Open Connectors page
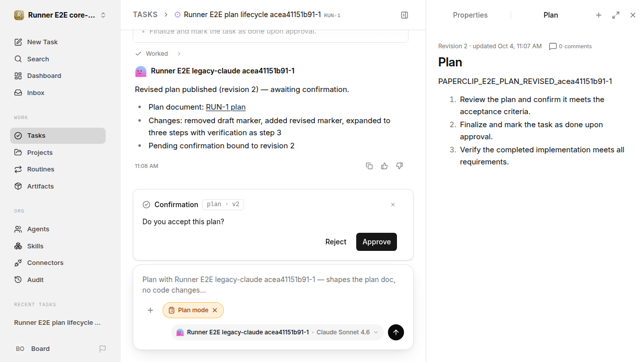The height and width of the screenshot is (362, 644). [58, 263]
